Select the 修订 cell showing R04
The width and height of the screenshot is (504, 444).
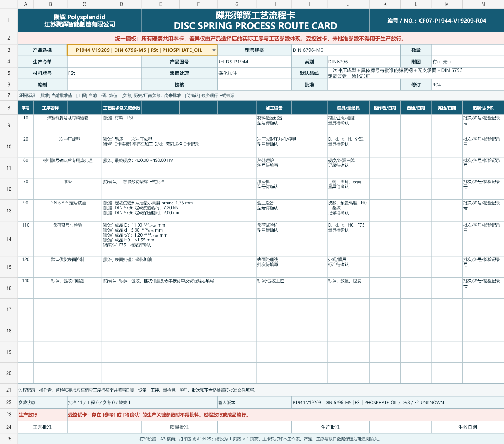[x=468, y=85]
